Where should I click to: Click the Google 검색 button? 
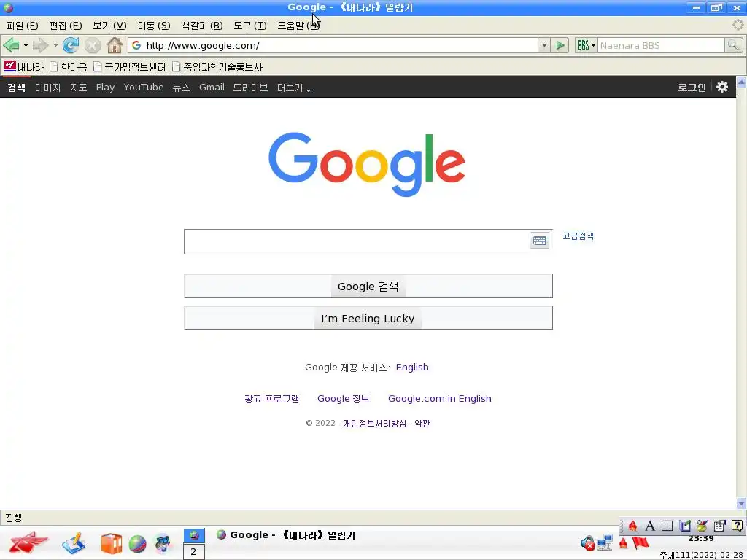(x=368, y=286)
